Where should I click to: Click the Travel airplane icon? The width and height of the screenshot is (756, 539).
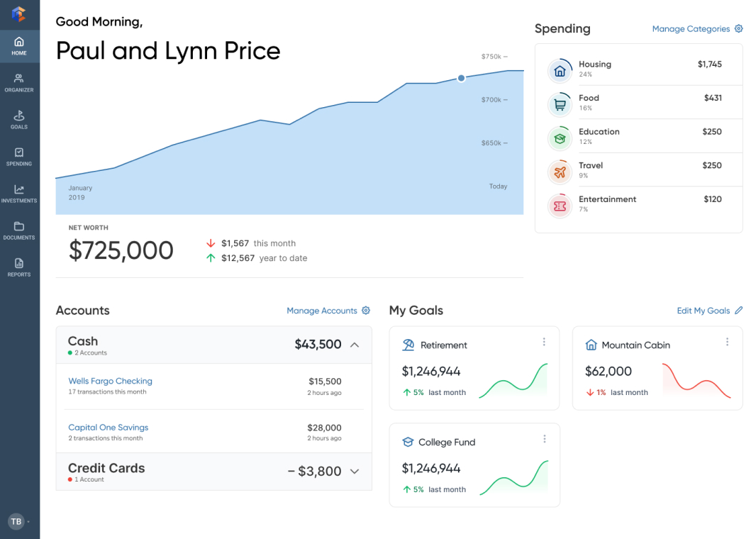tap(560, 172)
